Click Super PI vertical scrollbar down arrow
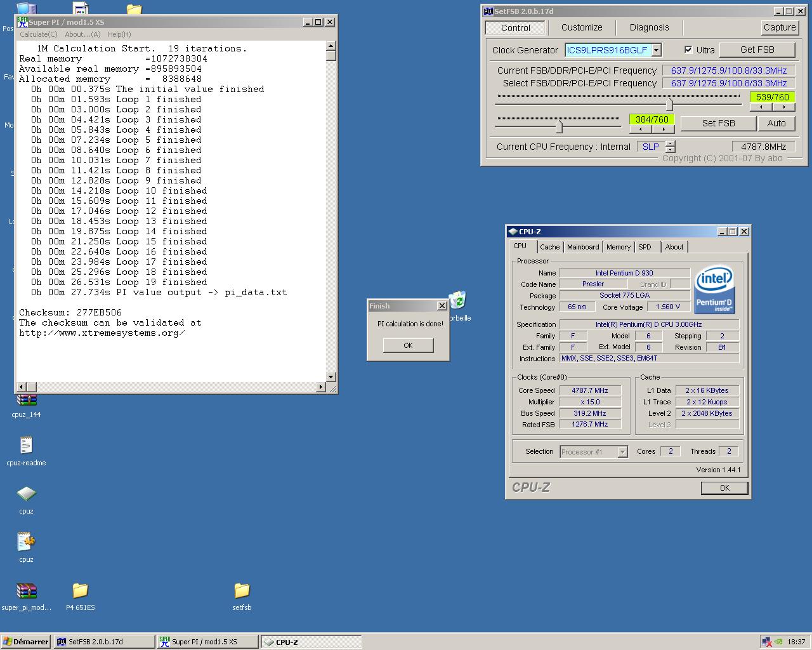 (x=331, y=377)
